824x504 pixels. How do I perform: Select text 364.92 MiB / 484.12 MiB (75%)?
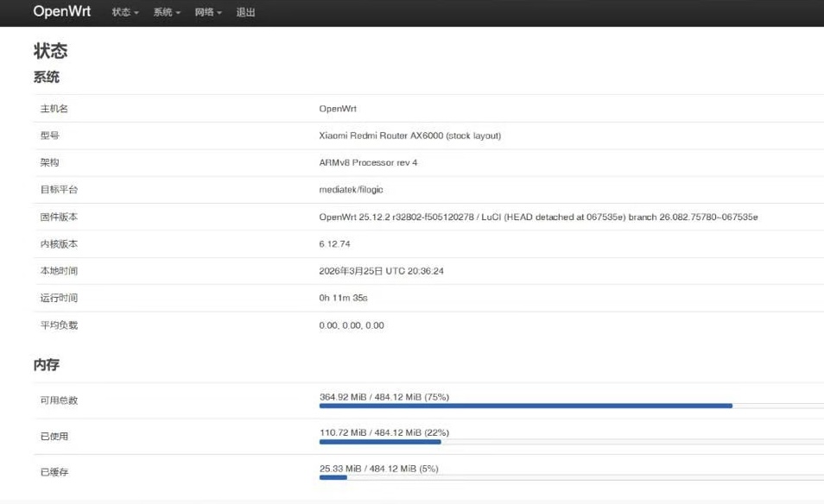[x=384, y=397]
